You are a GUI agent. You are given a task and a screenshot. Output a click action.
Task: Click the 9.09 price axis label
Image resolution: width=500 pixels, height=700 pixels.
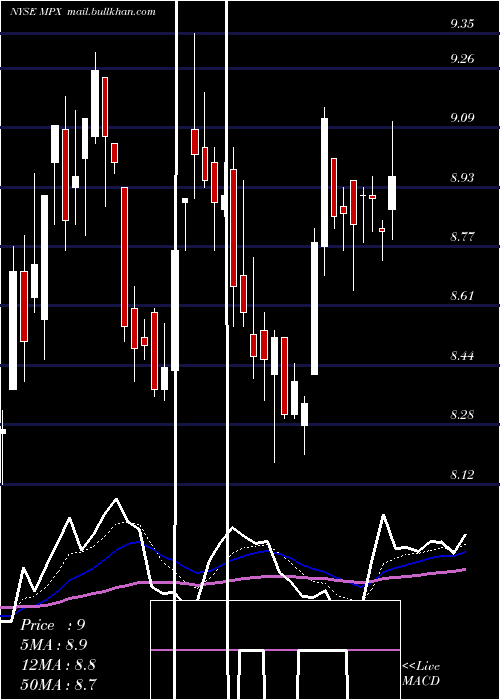click(x=462, y=118)
